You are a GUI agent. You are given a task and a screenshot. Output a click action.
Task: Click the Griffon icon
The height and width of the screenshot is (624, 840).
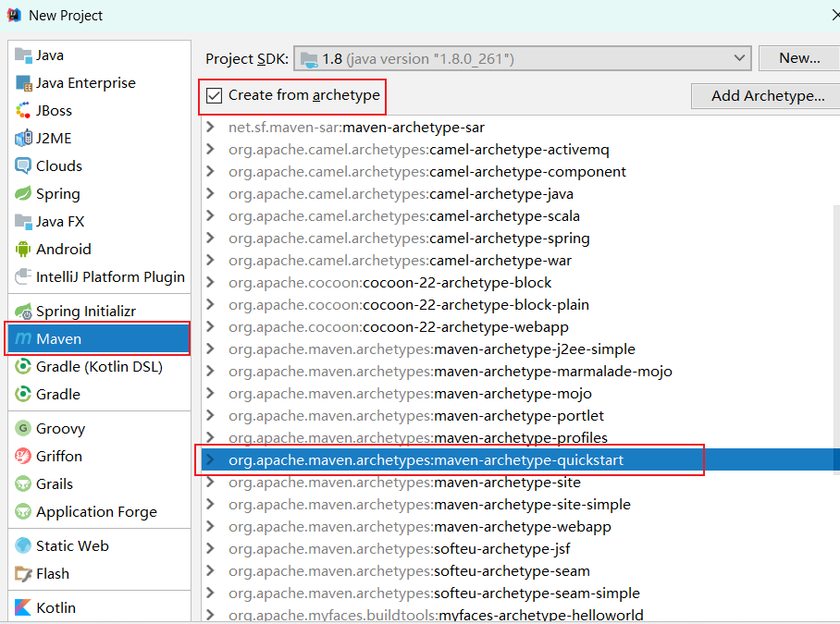tap(23, 456)
